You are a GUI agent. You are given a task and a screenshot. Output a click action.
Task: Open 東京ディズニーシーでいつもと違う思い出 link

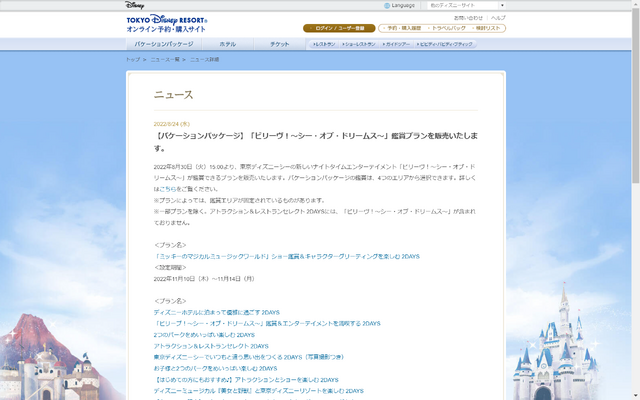point(249,357)
